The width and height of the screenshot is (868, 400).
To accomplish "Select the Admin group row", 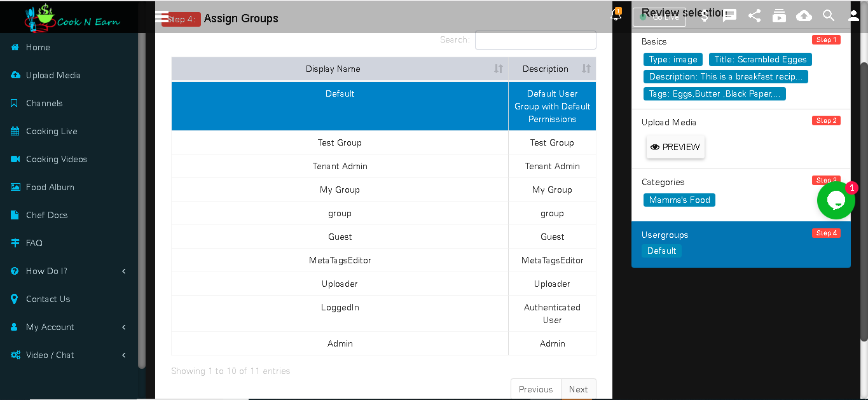I will (x=383, y=343).
